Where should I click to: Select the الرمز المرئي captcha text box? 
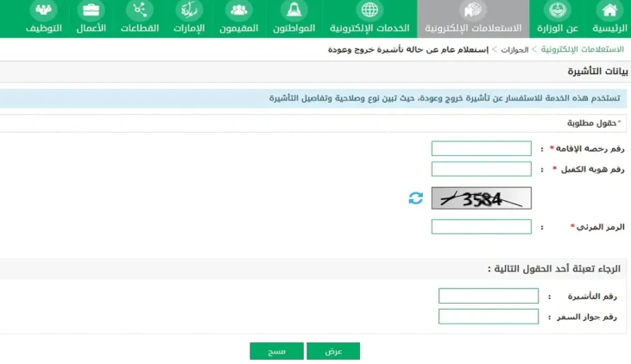coord(481,227)
